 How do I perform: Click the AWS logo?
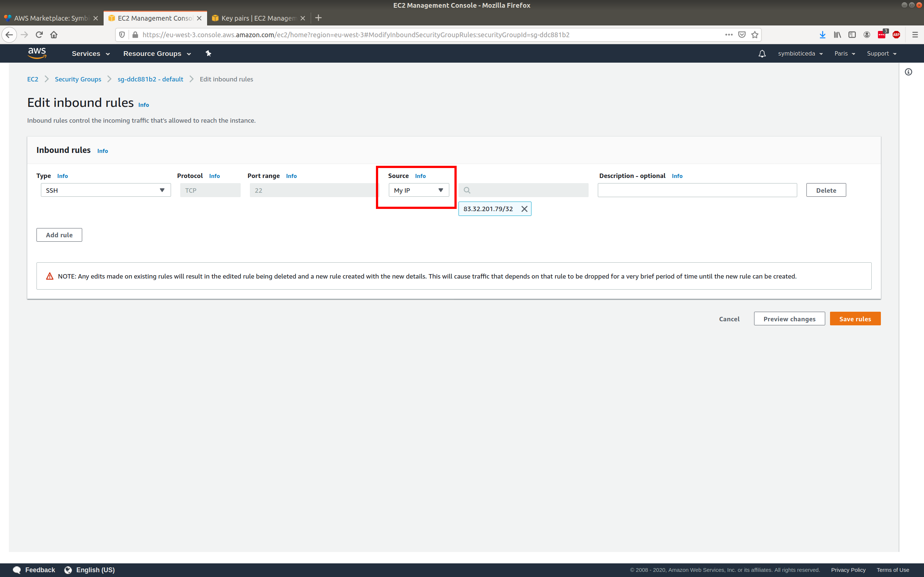click(37, 53)
